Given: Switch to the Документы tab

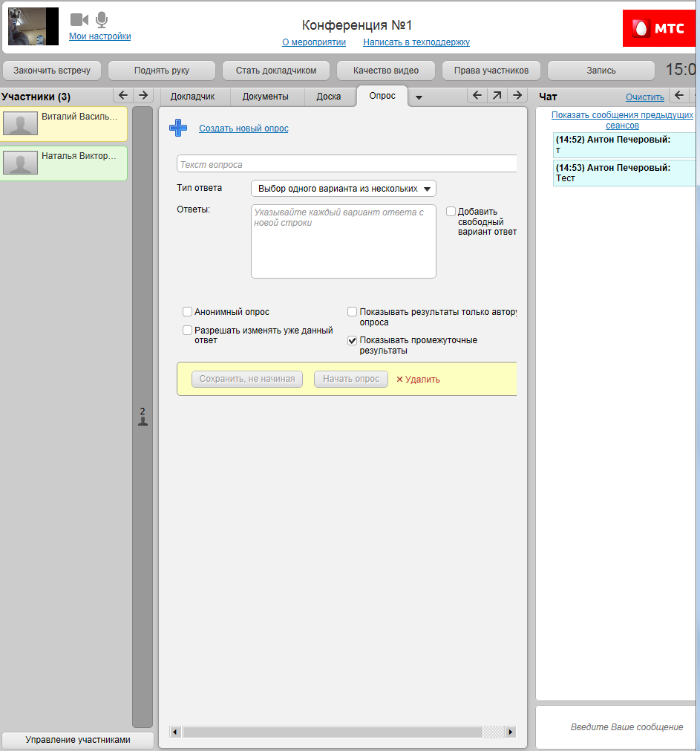Looking at the screenshot, I should click(265, 97).
